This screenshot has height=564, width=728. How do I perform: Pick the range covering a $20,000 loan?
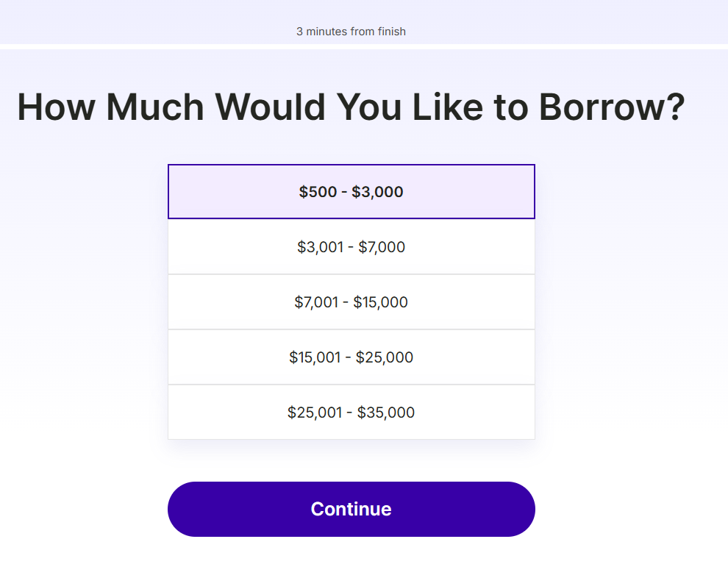coord(351,357)
